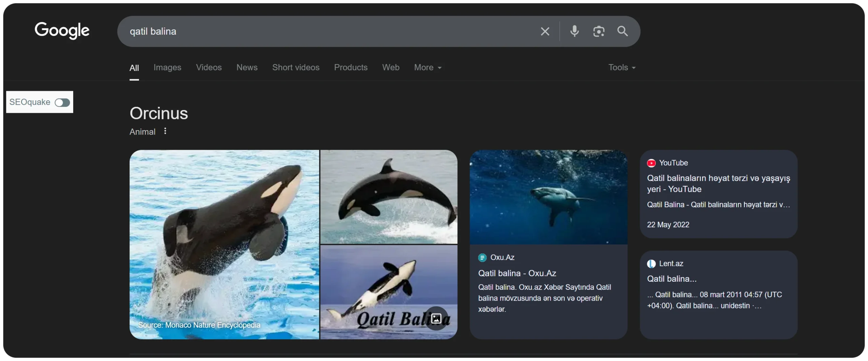868x361 pixels.
Task: Click the Oxu.Az source name
Action: 502,258
